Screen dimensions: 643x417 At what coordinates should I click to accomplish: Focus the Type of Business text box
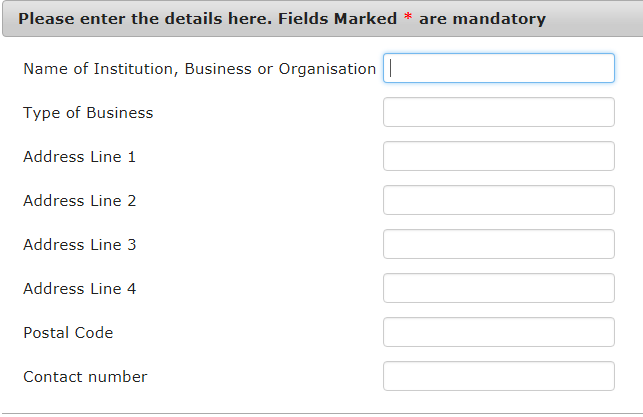(x=498, y=112)
